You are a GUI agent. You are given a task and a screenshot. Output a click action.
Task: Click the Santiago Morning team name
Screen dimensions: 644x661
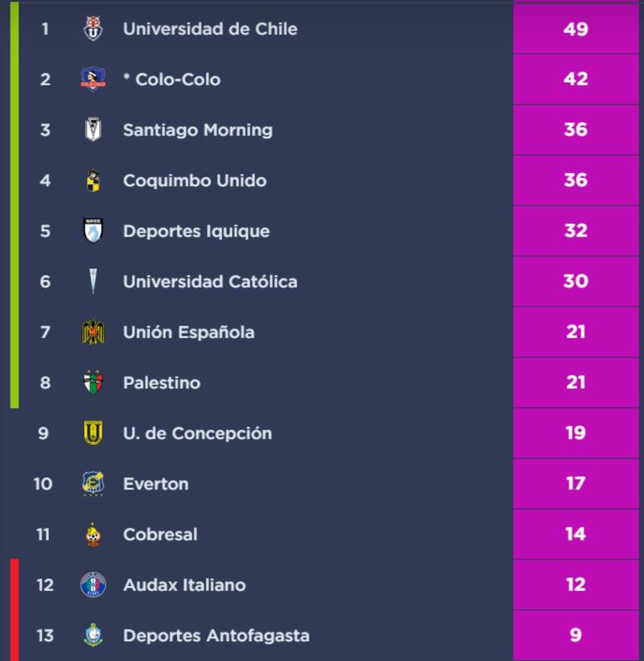click(x=197, y=130)
